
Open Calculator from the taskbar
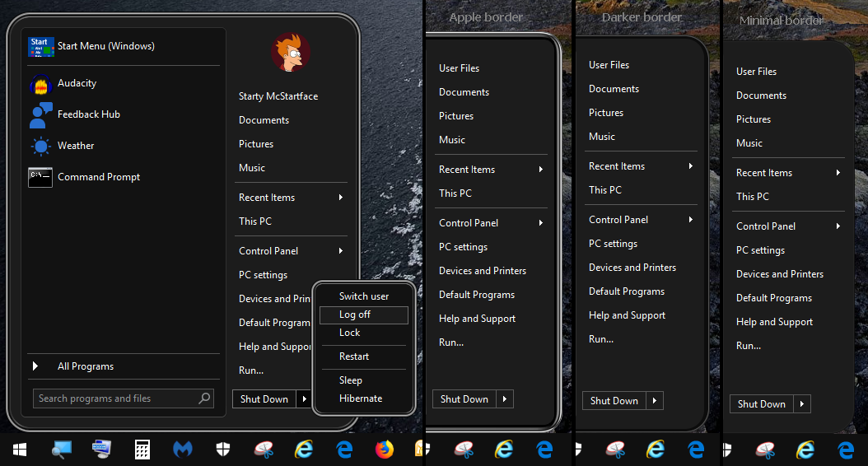(142, 450)
